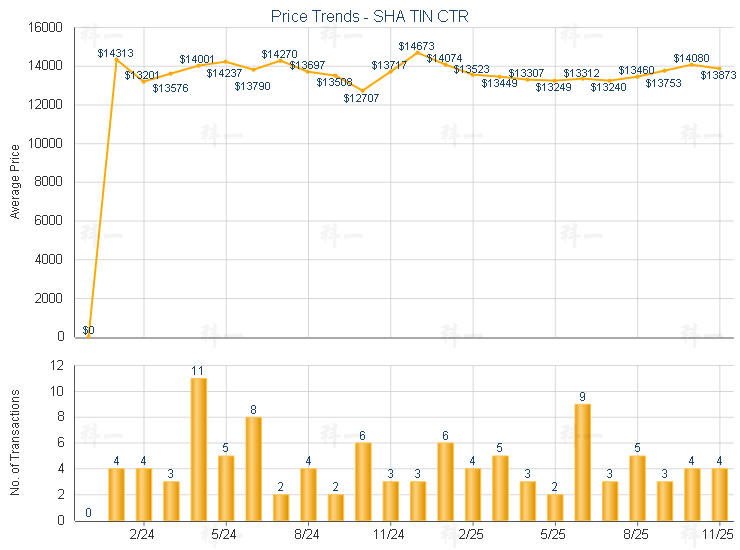740x550 pixels.
Task: Click the $12707 dip point on the line
Action: tap(362, 91)
